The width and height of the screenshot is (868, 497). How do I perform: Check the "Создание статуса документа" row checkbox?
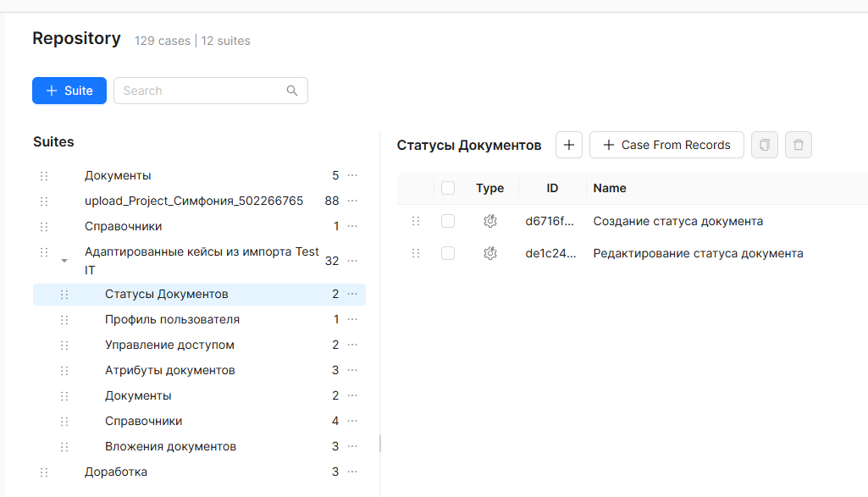pos(448,221)
